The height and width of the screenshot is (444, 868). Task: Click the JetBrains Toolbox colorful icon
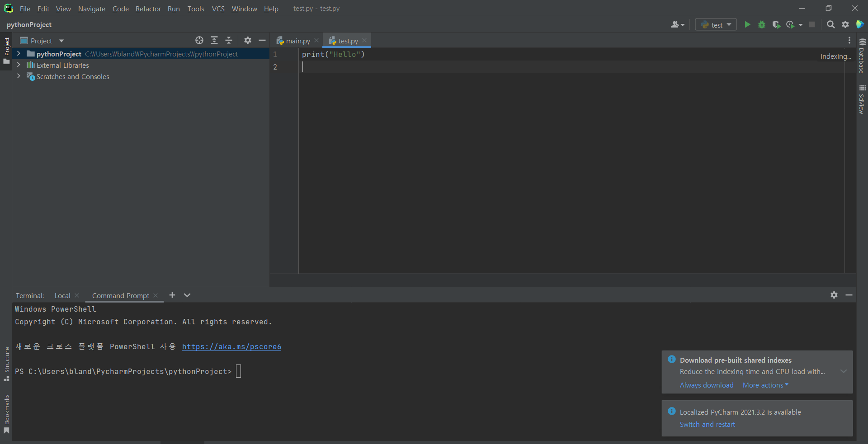coord(860,25)
